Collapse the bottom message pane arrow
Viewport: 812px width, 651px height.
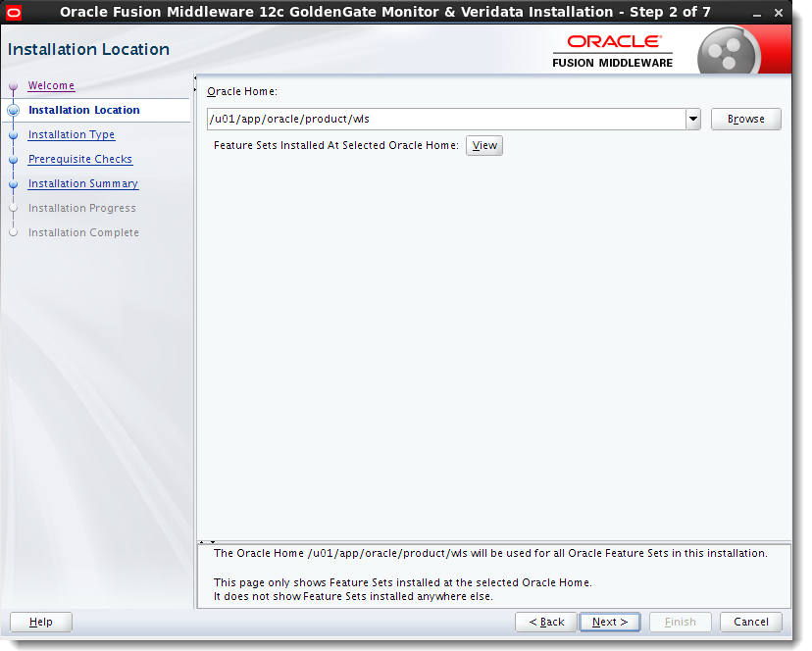(213, 542)
